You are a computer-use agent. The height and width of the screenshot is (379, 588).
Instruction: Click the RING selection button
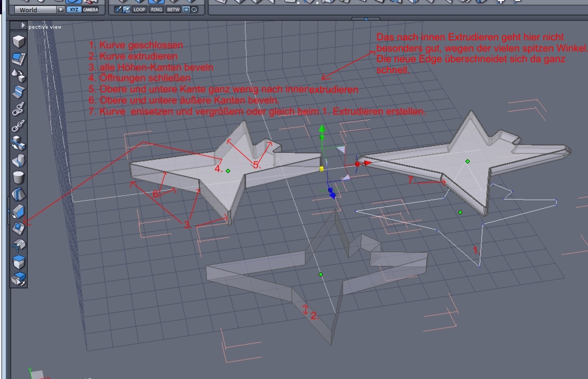coord(156,10)
